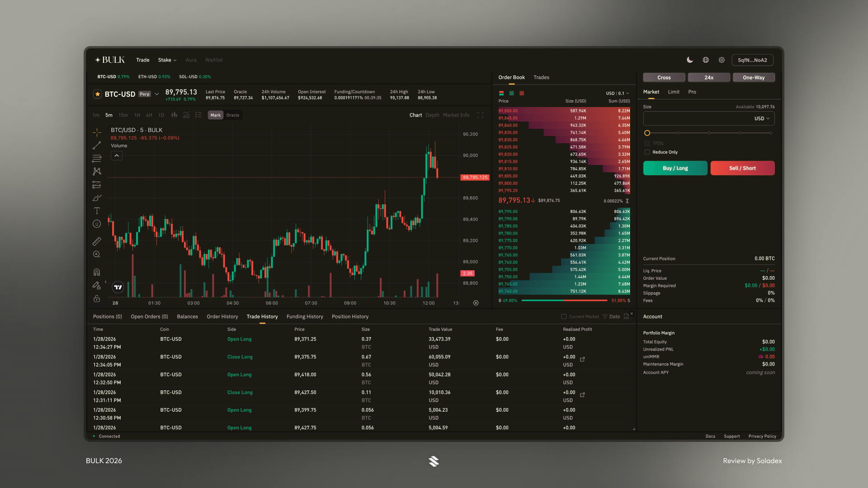Expand the Stake menu chevron
The image size is (868, 488).
click(x=175, y=60)
